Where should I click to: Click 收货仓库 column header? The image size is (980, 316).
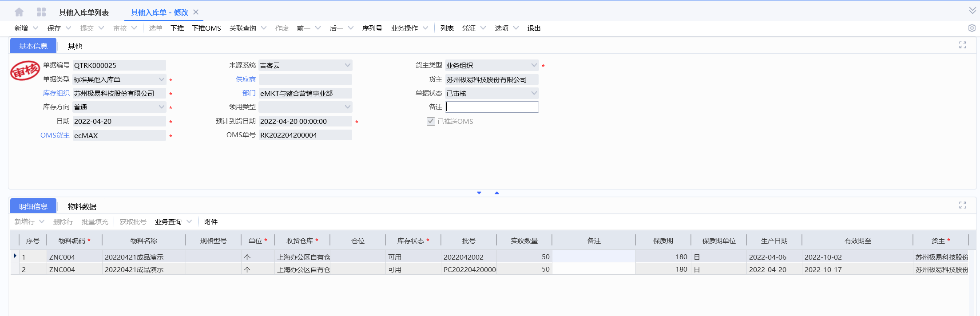[x=302, y=241]
